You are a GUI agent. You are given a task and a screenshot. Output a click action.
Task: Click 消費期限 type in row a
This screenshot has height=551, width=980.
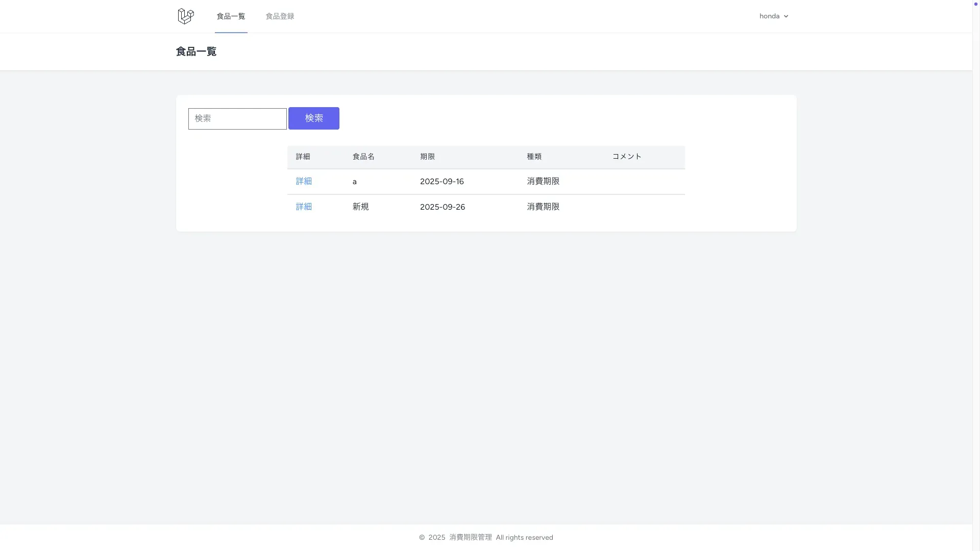coord(543,182)
